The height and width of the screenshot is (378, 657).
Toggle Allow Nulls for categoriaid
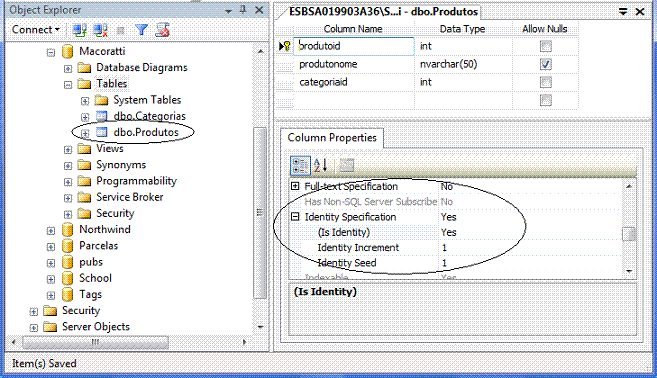click(546, 82)
